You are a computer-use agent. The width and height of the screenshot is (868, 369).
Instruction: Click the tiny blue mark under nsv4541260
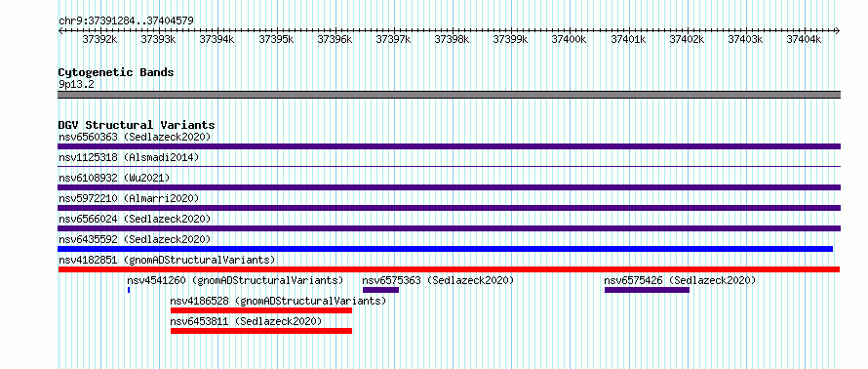[x=129, y=290]
